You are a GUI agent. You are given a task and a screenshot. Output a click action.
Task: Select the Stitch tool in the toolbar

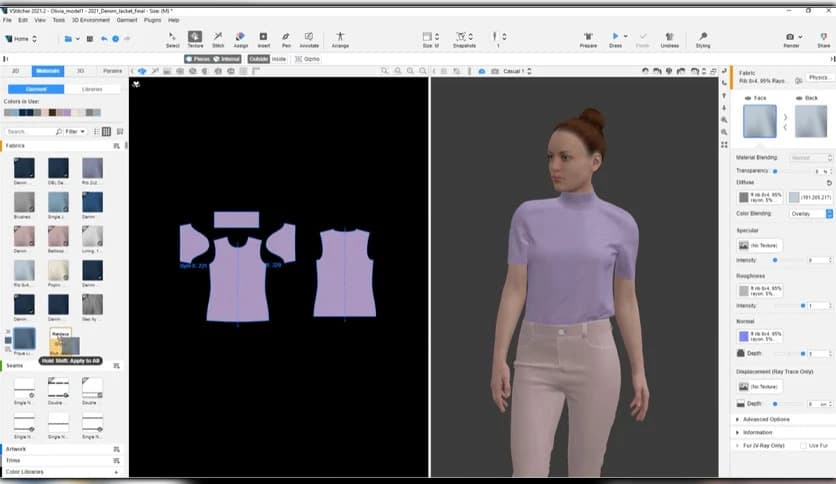click(x=217, y=38)
